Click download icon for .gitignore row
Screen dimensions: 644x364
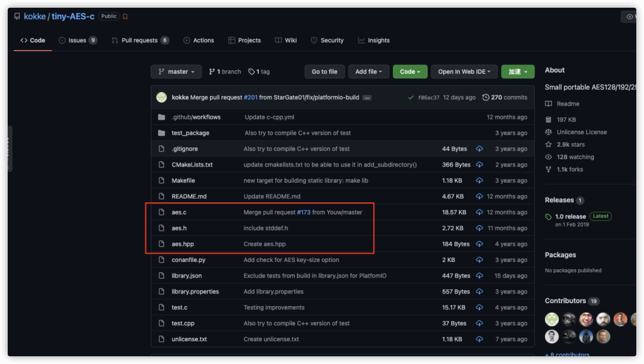click(479, 149)
